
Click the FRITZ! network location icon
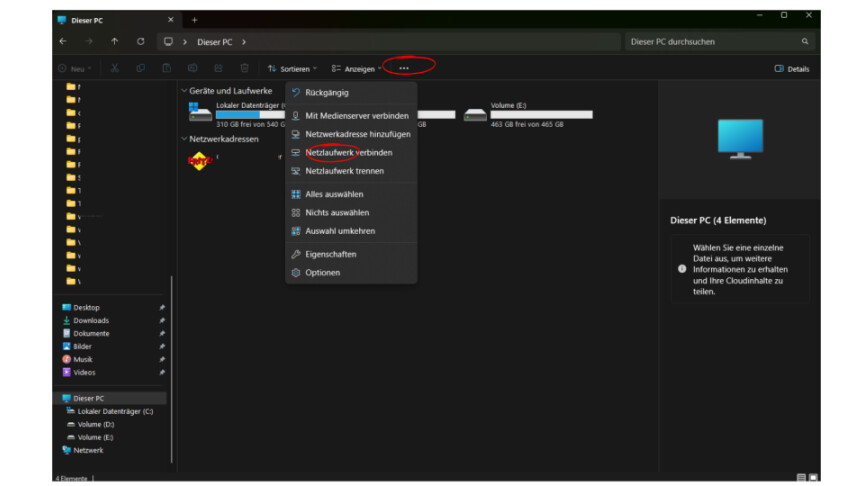(x=199, y=161)
